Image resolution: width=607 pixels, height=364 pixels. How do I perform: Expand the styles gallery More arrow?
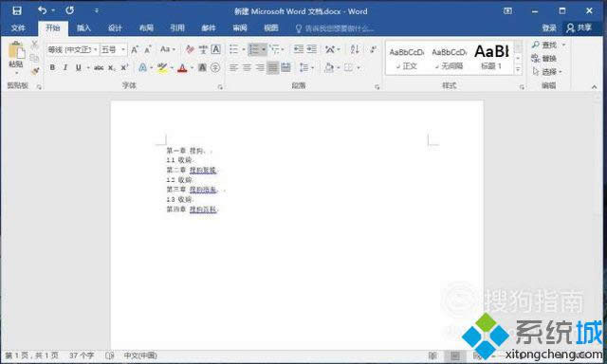pyautogui.click(x=518, y=69)
